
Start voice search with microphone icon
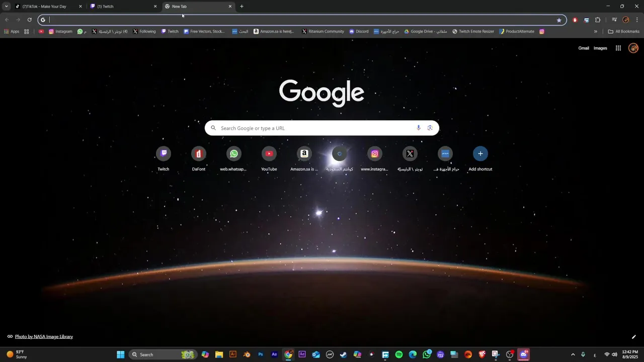418,128
